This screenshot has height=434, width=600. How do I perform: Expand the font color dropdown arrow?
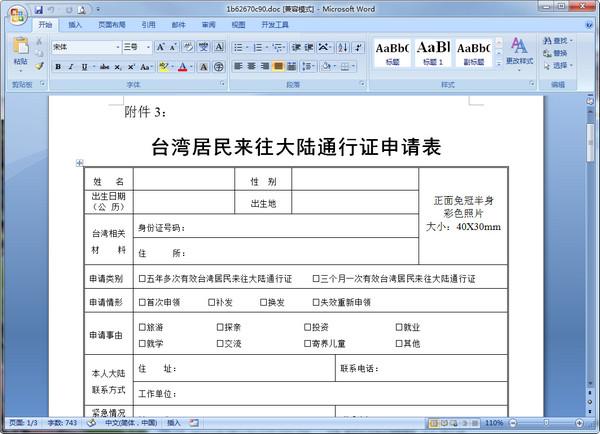pyautogui.click(x=191, y=67)
